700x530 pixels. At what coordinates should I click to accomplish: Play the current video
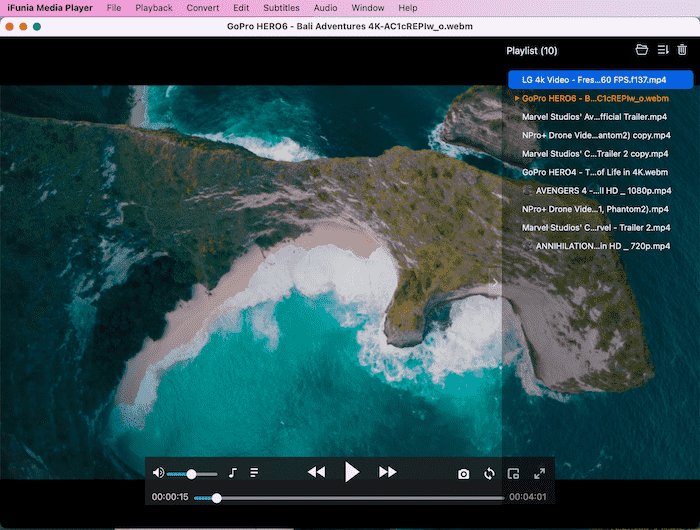(351, 472)
